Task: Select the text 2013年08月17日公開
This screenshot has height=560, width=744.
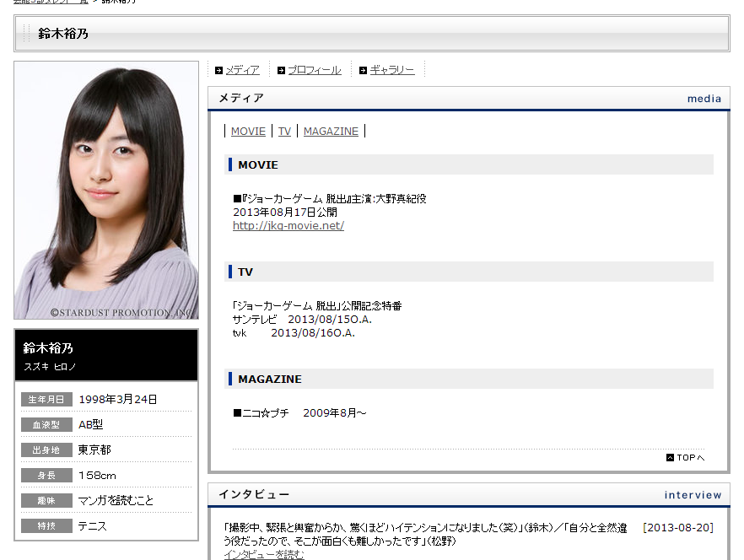Action: (x=285, y=213)
